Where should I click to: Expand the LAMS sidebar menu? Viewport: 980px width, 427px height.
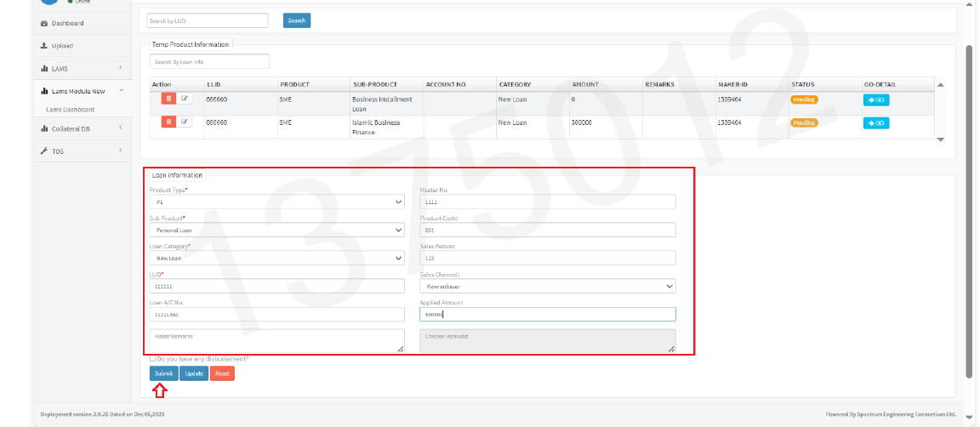click(x=81, y=68)
